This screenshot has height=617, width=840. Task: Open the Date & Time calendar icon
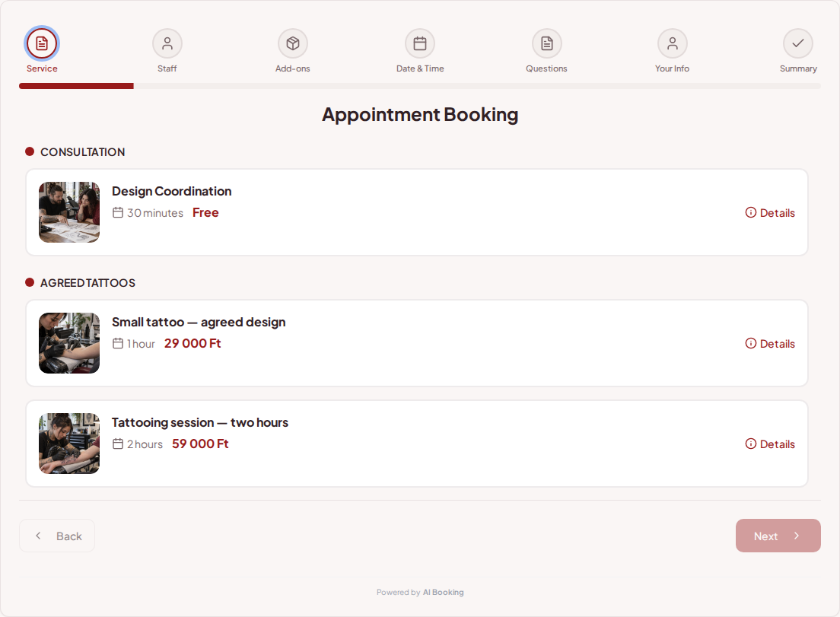(x=420, y=43)
